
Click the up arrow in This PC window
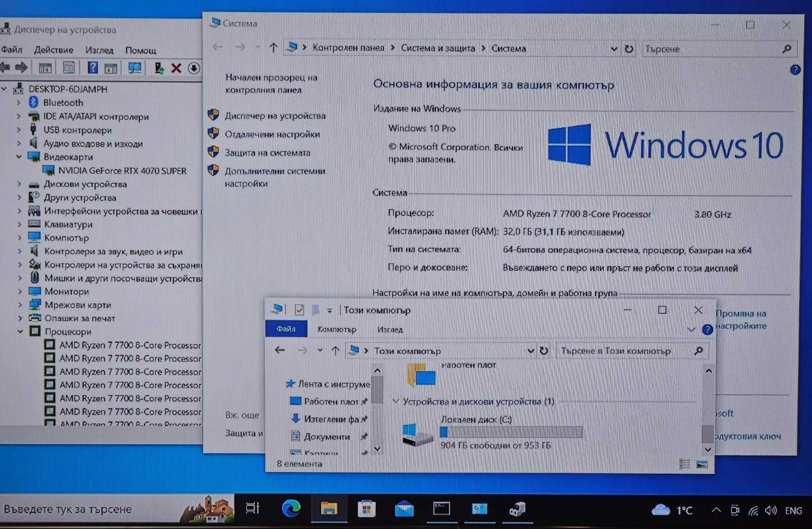click(335, 350)
